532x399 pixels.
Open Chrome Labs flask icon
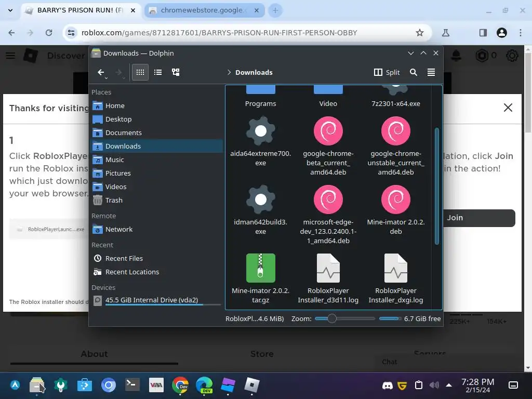tap(445, 33)
